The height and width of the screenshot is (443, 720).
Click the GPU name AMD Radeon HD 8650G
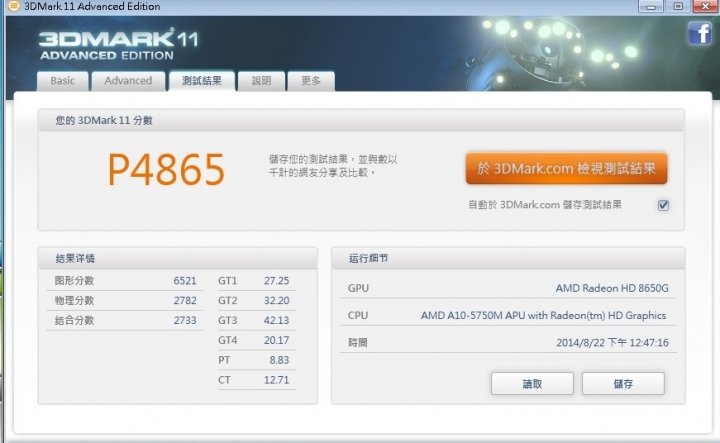point(612,288)
